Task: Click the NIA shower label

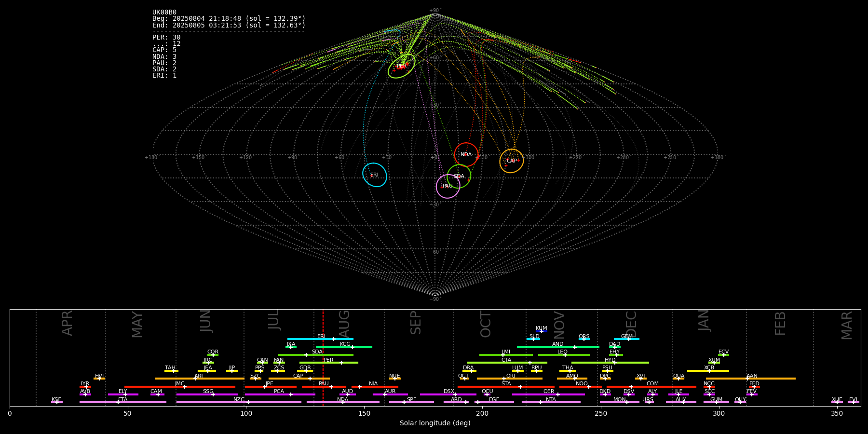Action: (x=373, y=384)
